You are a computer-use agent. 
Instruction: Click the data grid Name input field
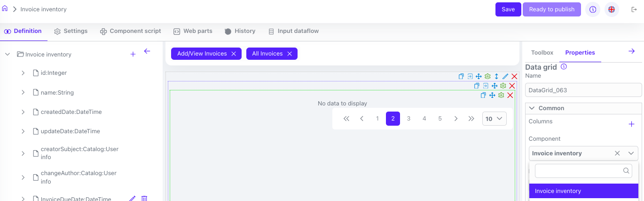583,90
